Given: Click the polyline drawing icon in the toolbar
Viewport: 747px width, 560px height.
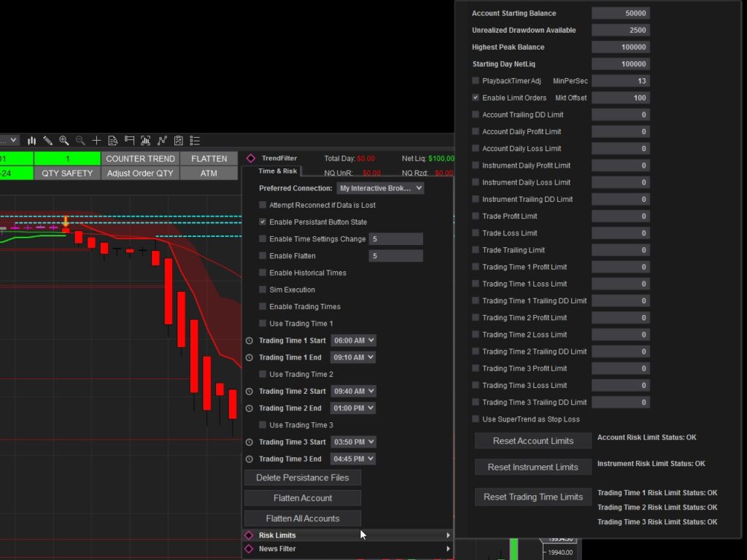Looking at the screenshot, I should click(x=162, y=140).
